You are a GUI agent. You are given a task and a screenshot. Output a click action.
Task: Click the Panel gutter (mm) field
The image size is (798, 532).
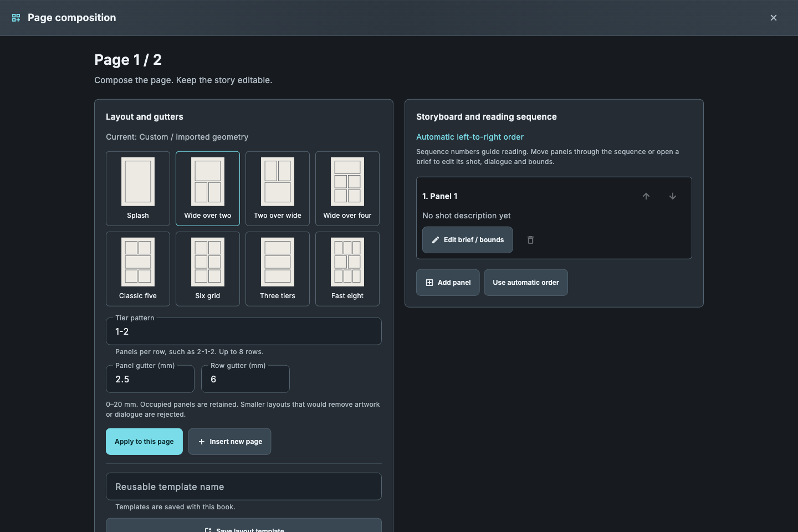point(150,379)
